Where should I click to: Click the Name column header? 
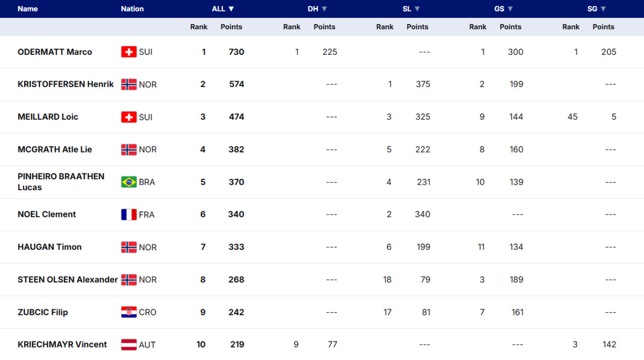(x=28, y=9)
